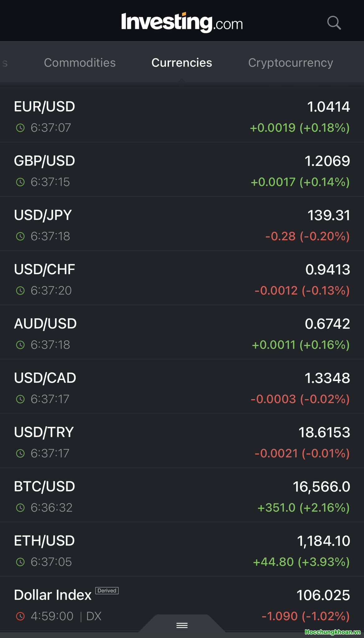Open the EUR/USD pair

click(x=44, y=107)
